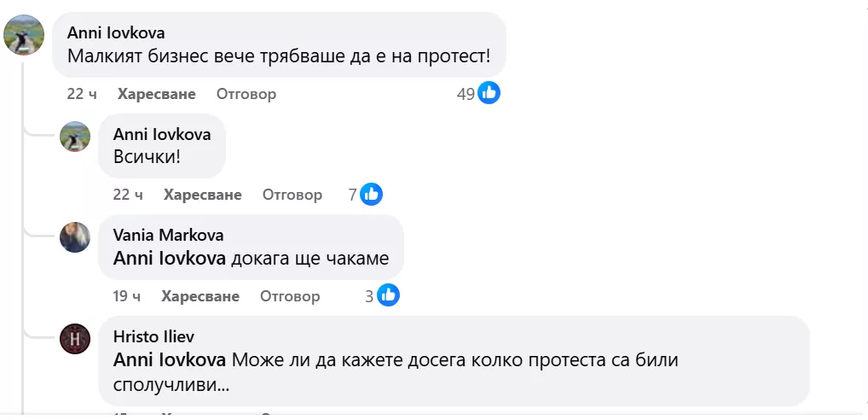This screenshot has height=420, width=868.
Task: Reply to Vania Markova's comment
Action: point(290,296)
